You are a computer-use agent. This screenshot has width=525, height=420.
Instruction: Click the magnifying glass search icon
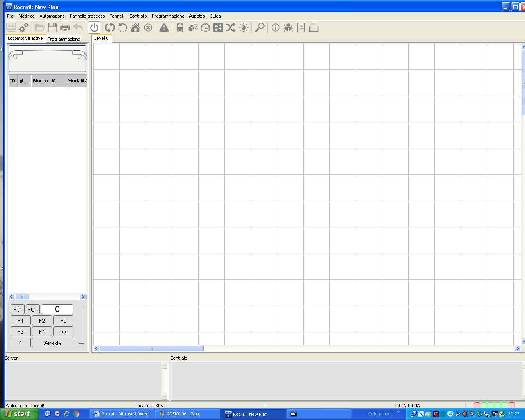(260, 28)
